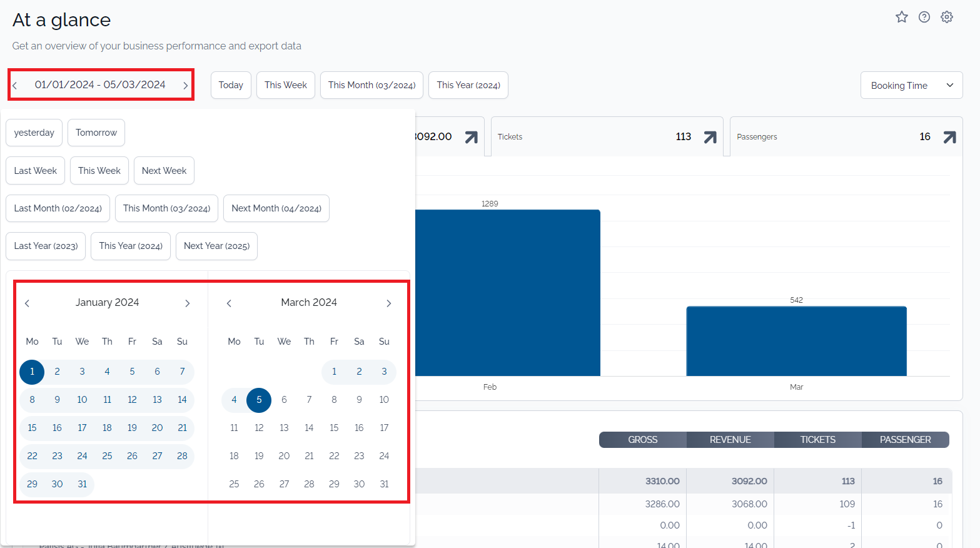Go to previous month on January calendar
980x548 pixels.
point(27,303)
